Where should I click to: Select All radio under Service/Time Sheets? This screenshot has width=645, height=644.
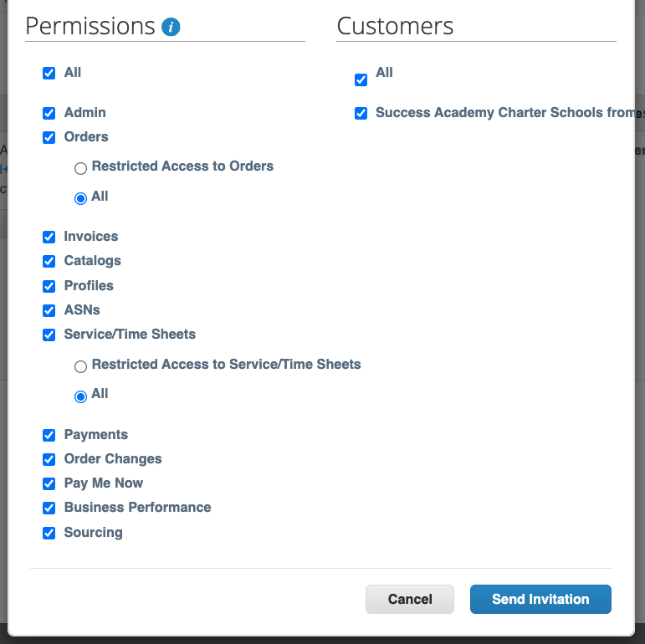[81, 396]
